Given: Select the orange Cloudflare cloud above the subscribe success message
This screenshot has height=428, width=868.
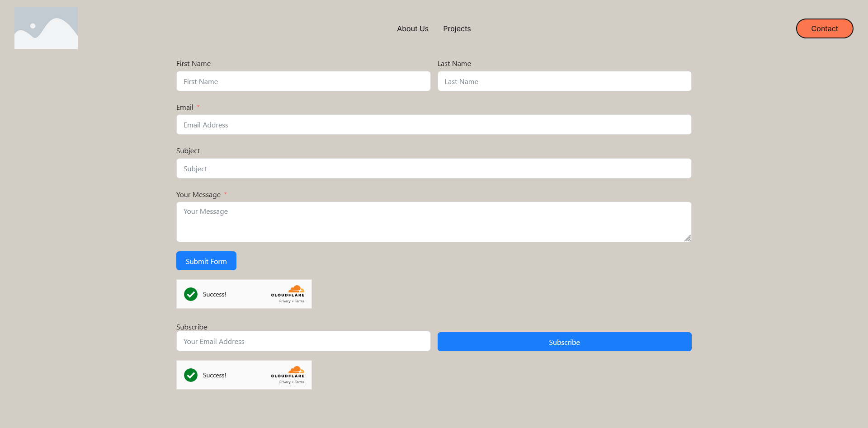Looking at the screenshot, I should 296,370.
